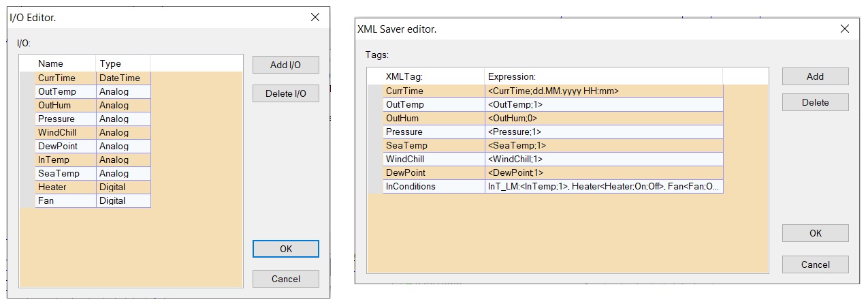Cancel the XML Saver editor
This screenshot has height=304, width=868.
click(815, 264)
